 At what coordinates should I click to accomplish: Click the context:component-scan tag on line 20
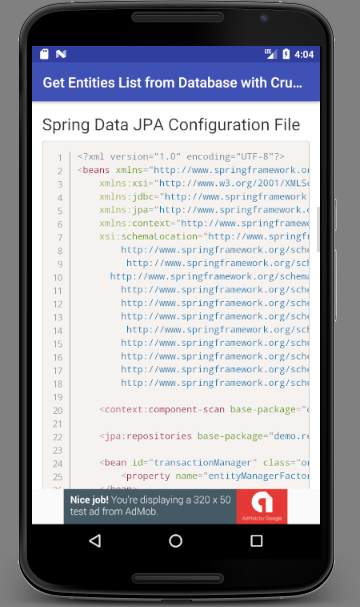tap(204, 410)
